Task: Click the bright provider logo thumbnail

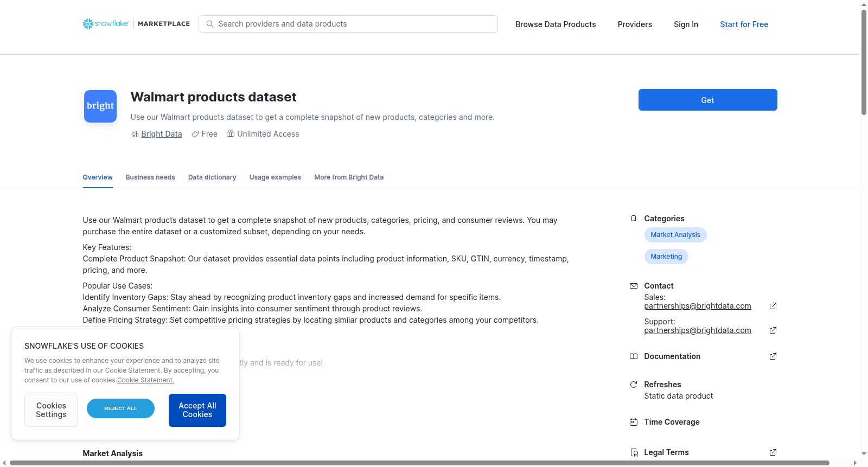Action: pos(100,106)
